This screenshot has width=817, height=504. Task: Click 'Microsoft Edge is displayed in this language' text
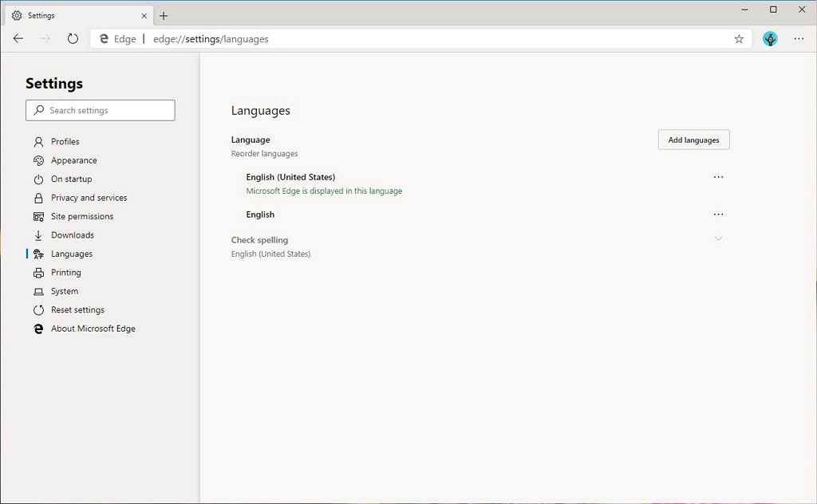tap(324, 191)
